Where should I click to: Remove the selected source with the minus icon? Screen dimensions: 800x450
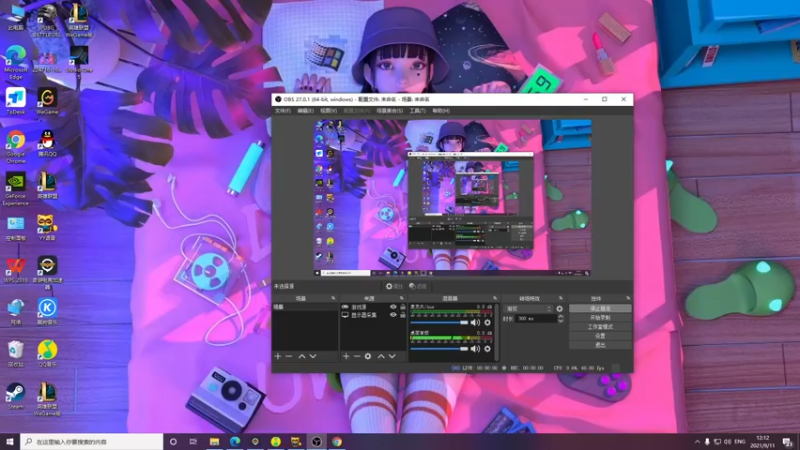pos(357,356)
